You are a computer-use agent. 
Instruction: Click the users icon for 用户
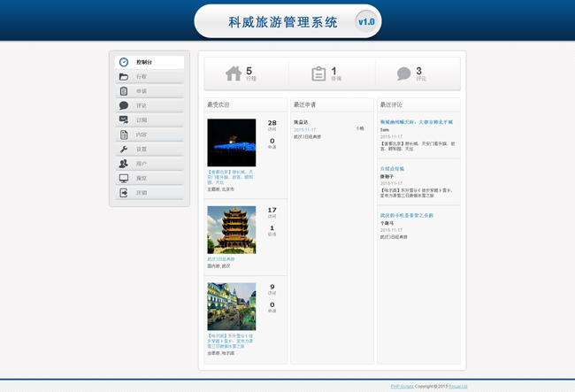point(124,164)
